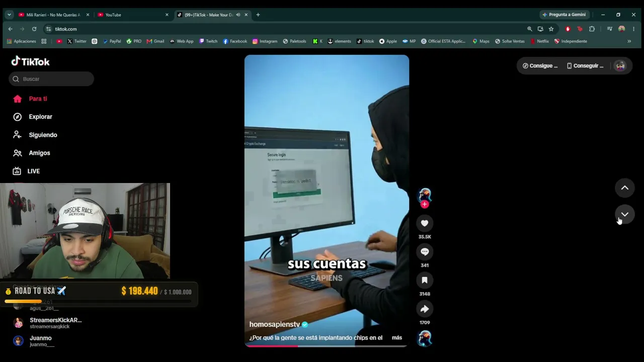This screenshot has width=644, height=362.
Task: Close the Mili Ranieri tab
Action: point(88,15)
